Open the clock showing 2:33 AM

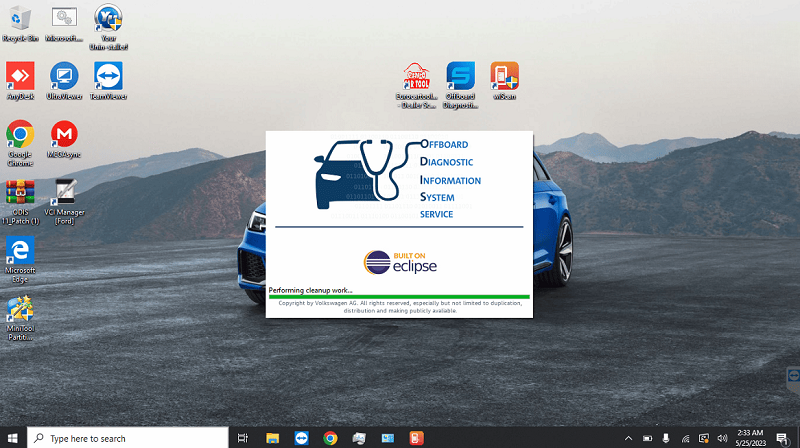tap(751, 438)
